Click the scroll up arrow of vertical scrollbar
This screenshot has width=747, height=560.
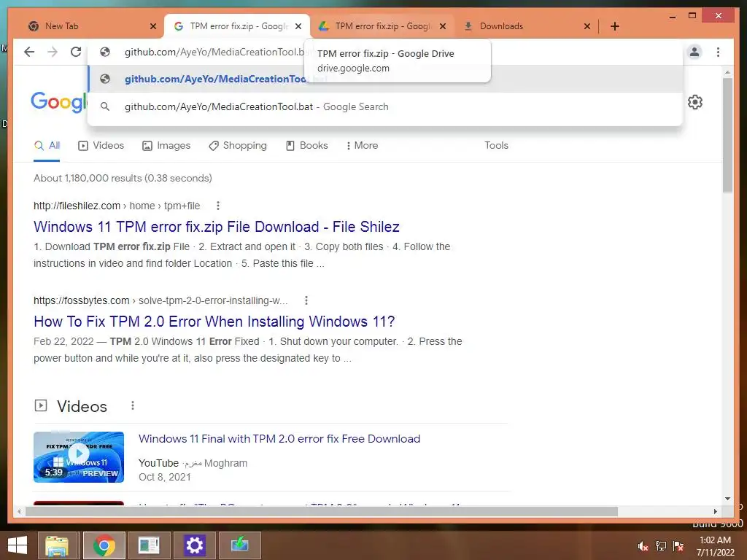[x=727, y=72]
